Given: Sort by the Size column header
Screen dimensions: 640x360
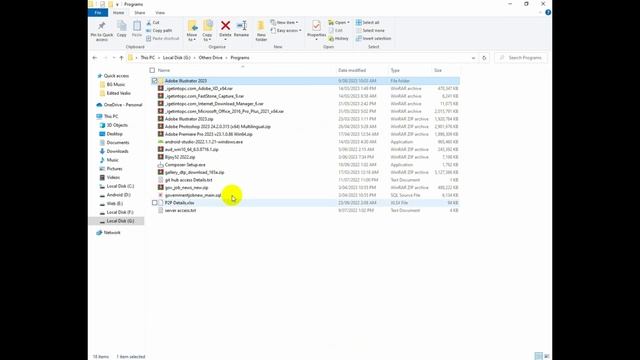Looking at the screenshot, I should click(438, 70).
